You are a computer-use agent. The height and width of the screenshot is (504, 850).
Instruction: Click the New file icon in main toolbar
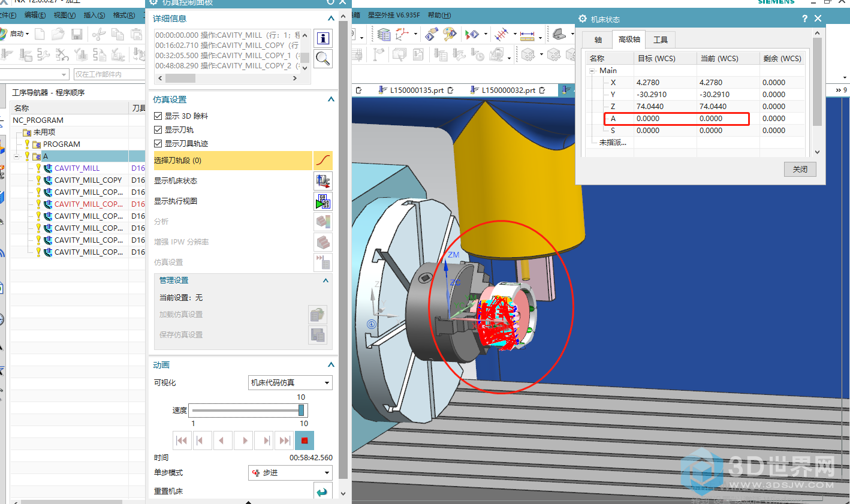click(40, 34)
